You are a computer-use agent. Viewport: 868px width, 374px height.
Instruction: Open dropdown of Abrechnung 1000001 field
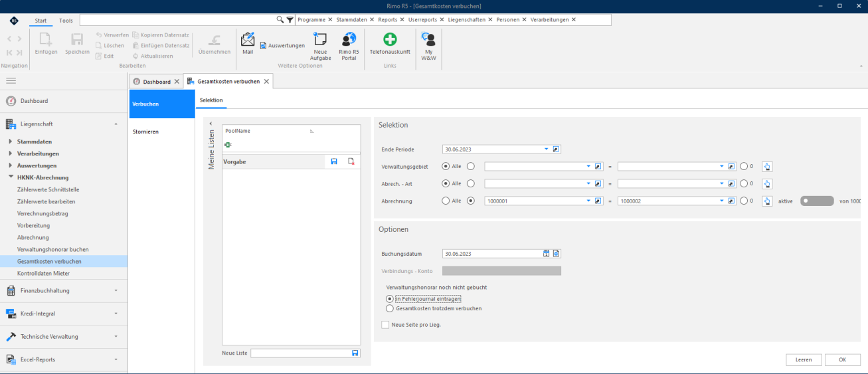coord(588,201)
